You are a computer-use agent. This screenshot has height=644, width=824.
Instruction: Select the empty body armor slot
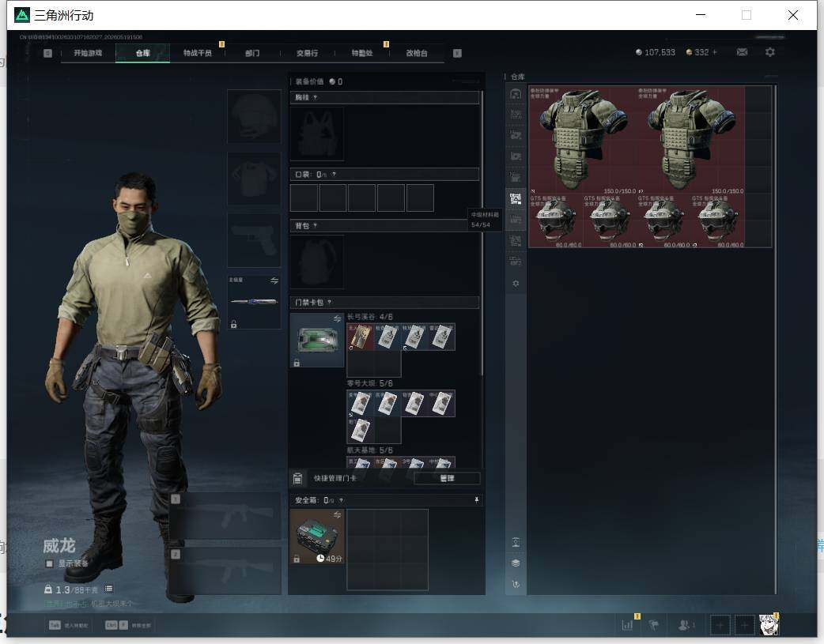[x=254, y=179]
